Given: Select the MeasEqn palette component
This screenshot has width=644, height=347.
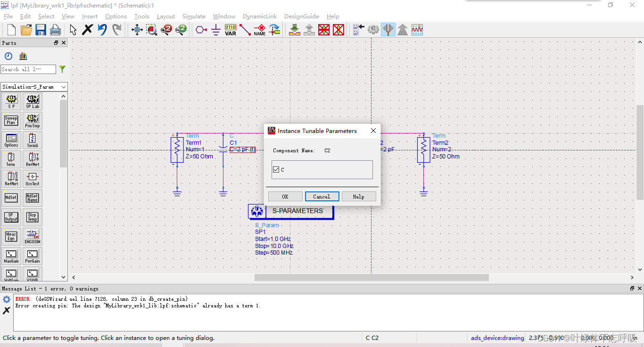Looking at the screenshot, I should tap(11, 236).
